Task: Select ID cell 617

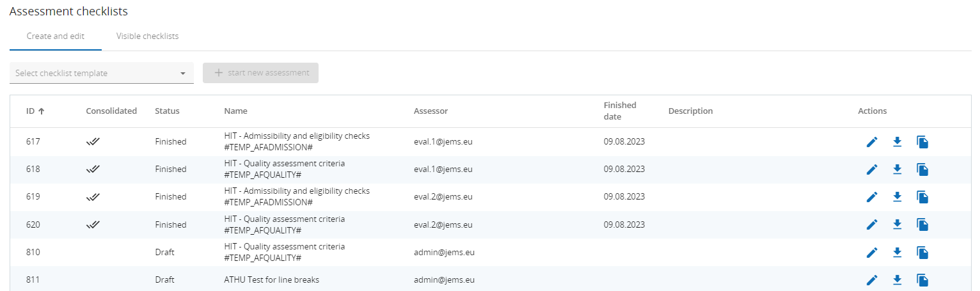Action: (33, 142)
